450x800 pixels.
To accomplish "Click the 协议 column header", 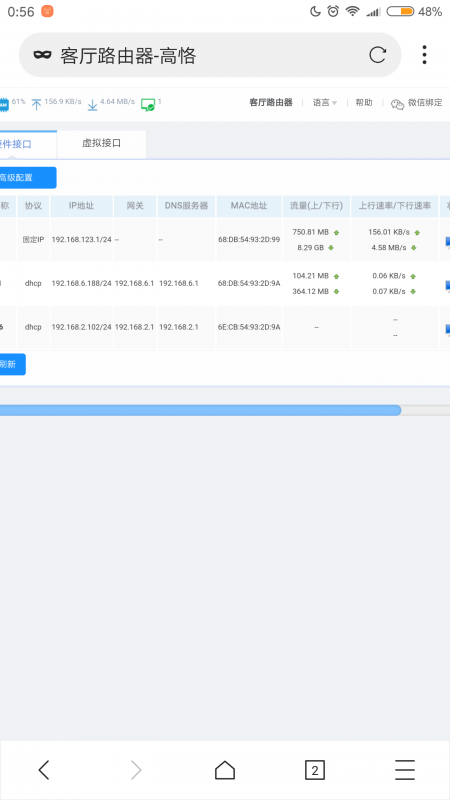I will [x=33, y=206].
